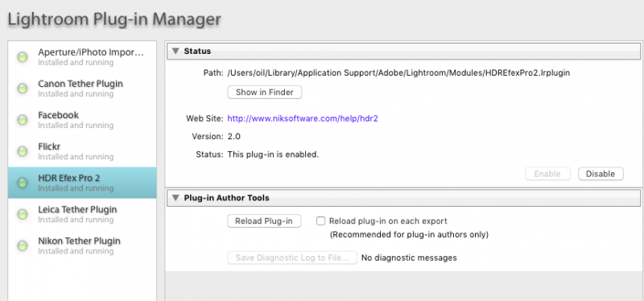644x301 pixels.
Task: Select the Flickr plug-in entry
Action: (82, 151)
